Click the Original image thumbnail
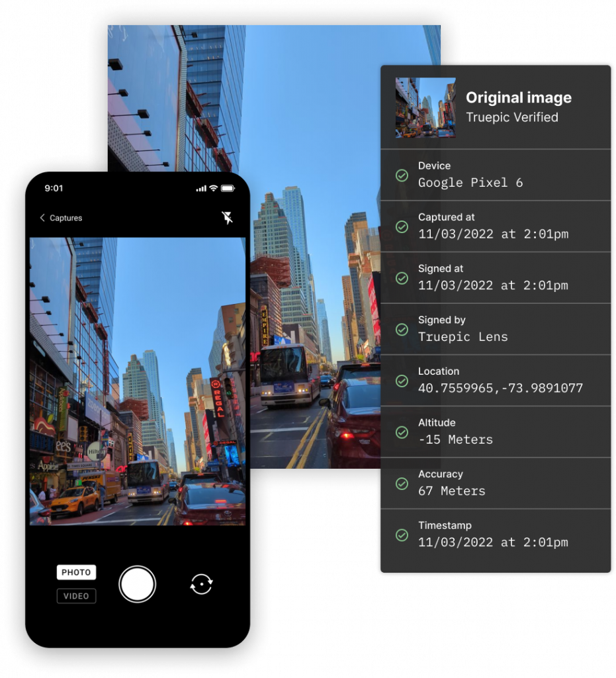 pos(425,109)
